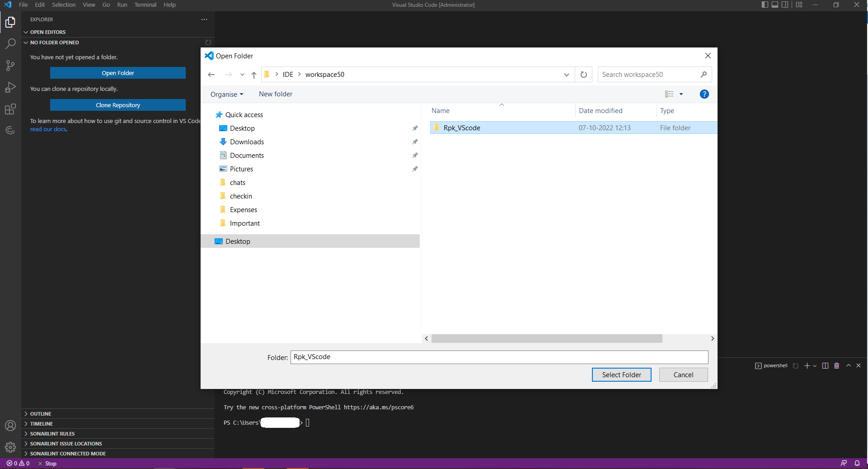868x469 pixels.
Task: Kill terminal with the trash icon
Action: pos(836,365)
